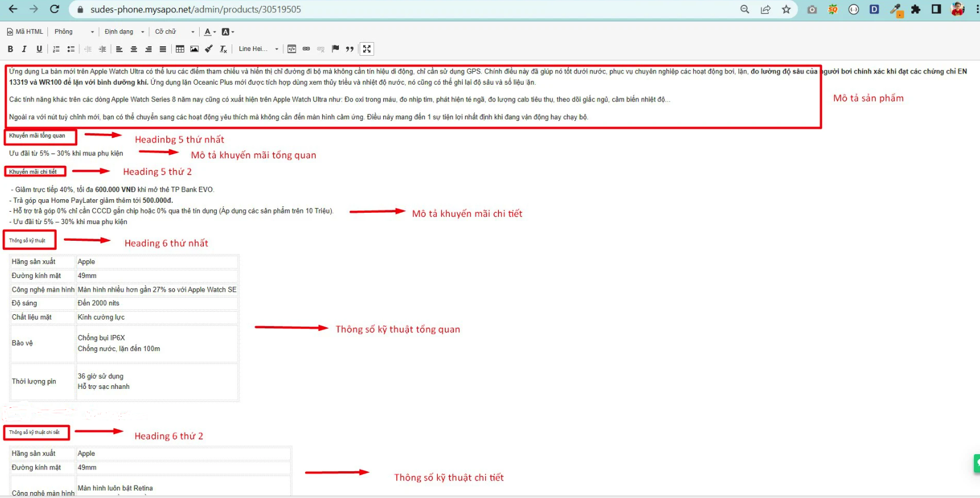Viewport: 980px width, 498px height.
Task: Click the 'Đến 2000 nits' cell
Action: click(x=157, y=303)
